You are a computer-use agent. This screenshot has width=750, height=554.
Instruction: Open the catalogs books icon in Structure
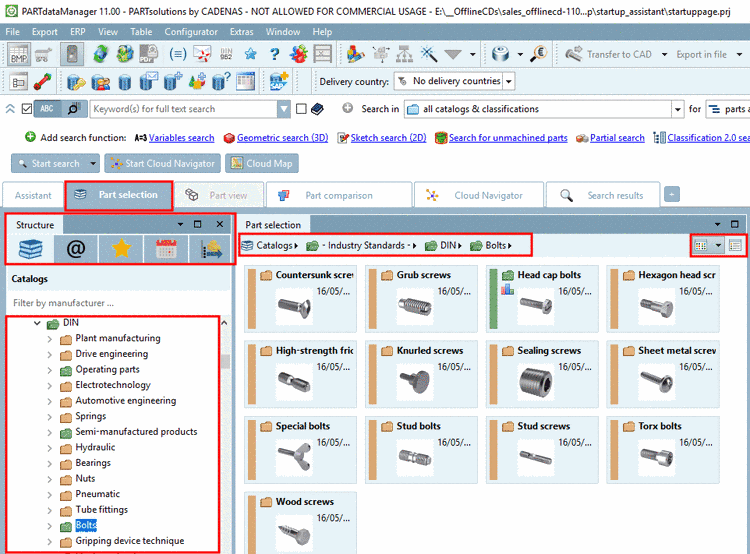[x=31, y=249]
